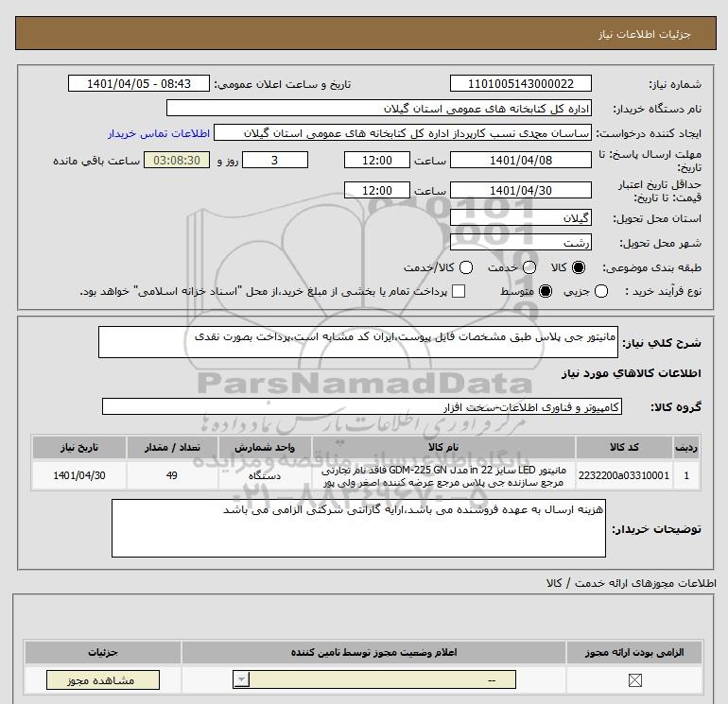Click the response deadline date 1401/04/08

520,160
